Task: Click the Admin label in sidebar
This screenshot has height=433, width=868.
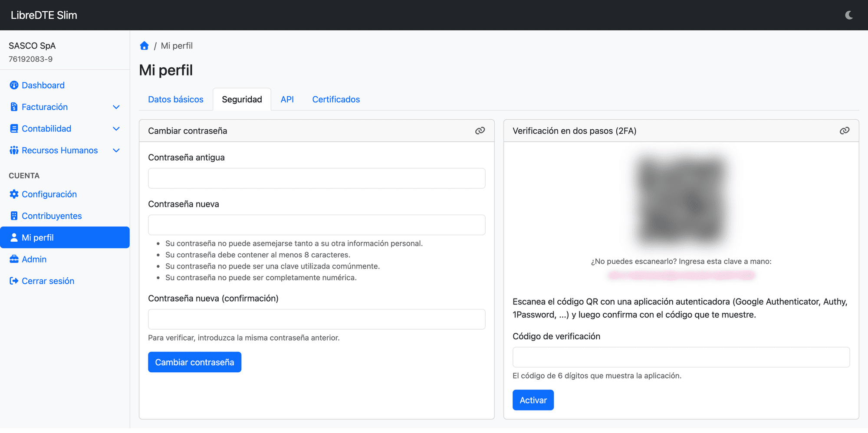Action: pyautogui.click(x=34, y=259)
